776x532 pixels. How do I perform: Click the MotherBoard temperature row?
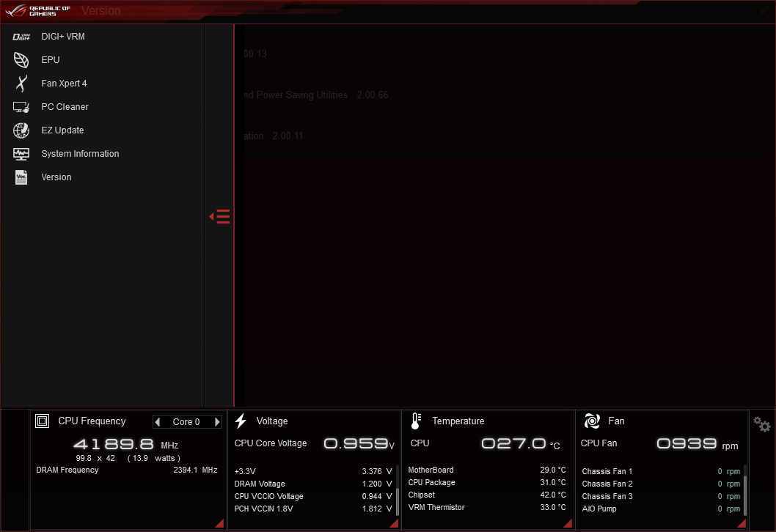tap(487, 470)
